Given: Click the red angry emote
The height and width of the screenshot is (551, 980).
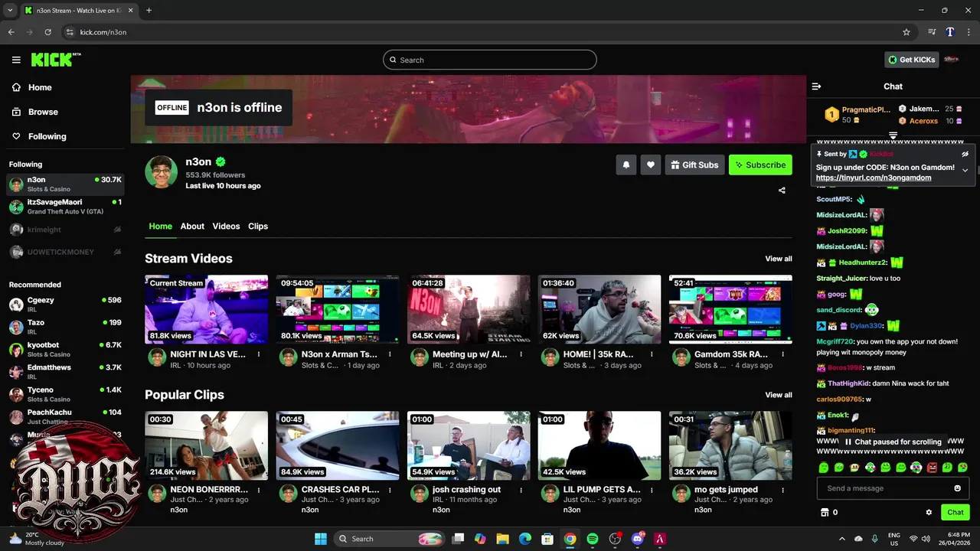Looking at the screenshot, I should click(932, 468).
